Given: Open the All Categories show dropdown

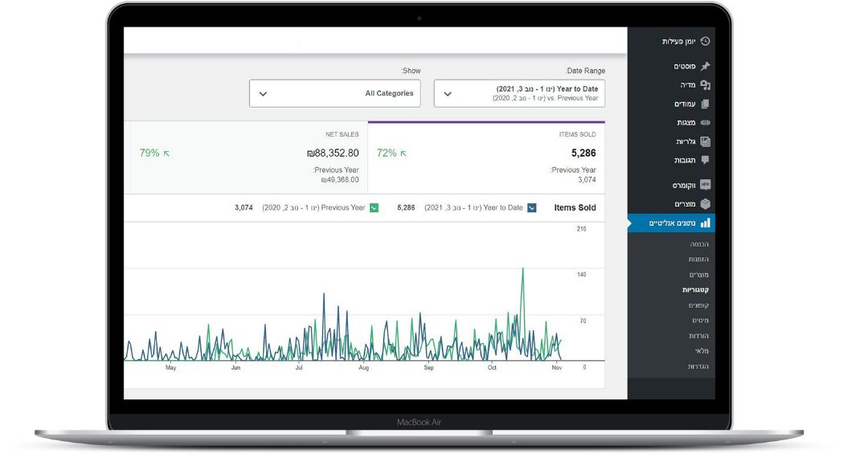Looking at the screenshot, I should coord(335,93).
